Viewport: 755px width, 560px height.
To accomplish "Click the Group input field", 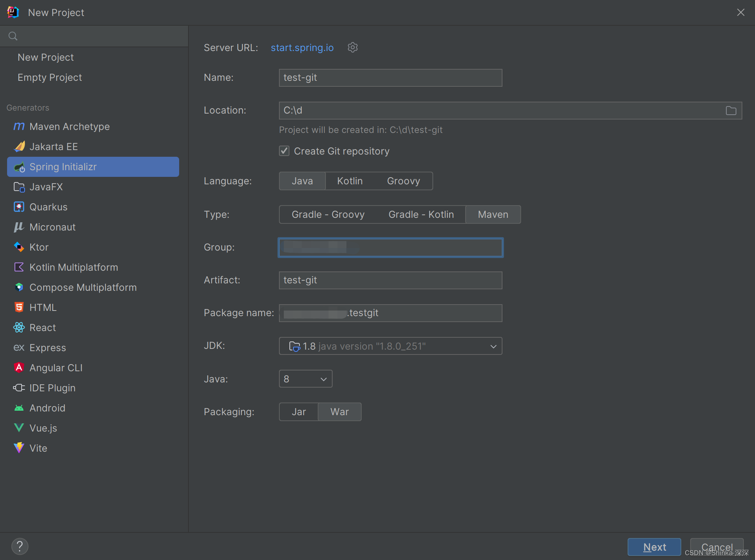I will pos(390,248).
